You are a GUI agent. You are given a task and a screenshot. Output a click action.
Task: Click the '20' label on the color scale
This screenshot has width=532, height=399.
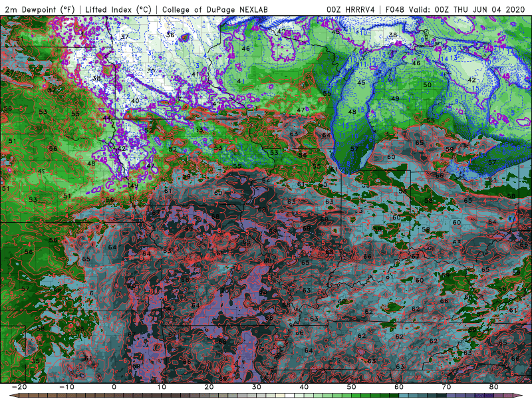pyautogui.click(x=209, y=387)
